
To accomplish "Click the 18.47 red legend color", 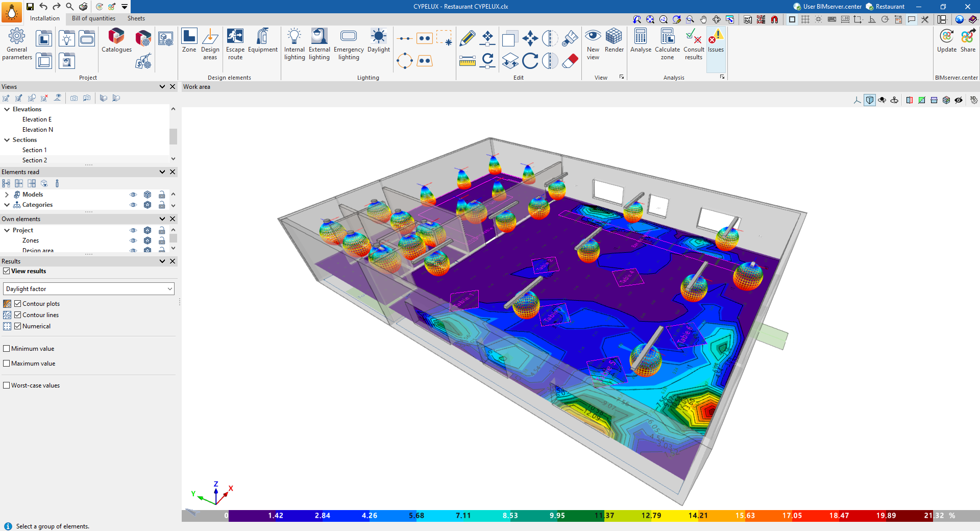I will click(839, 516).
